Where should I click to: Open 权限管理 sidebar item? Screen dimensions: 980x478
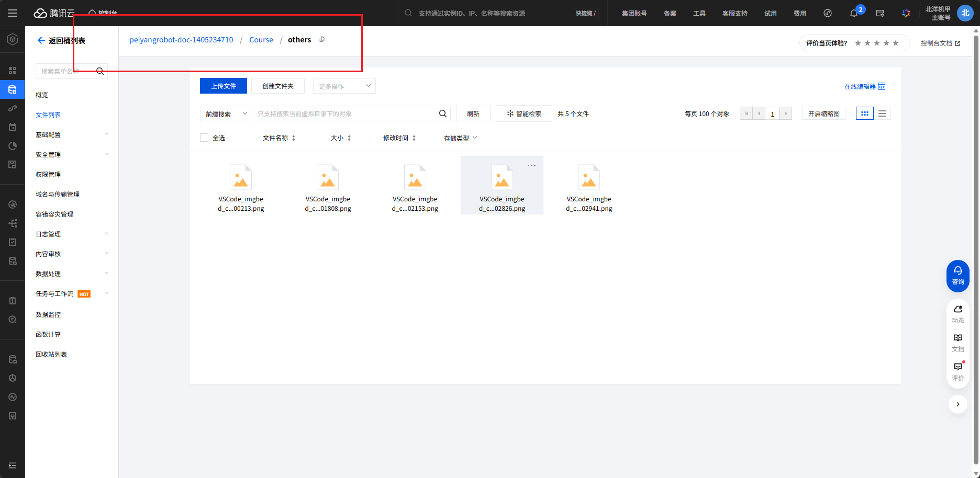coord(48,174)
